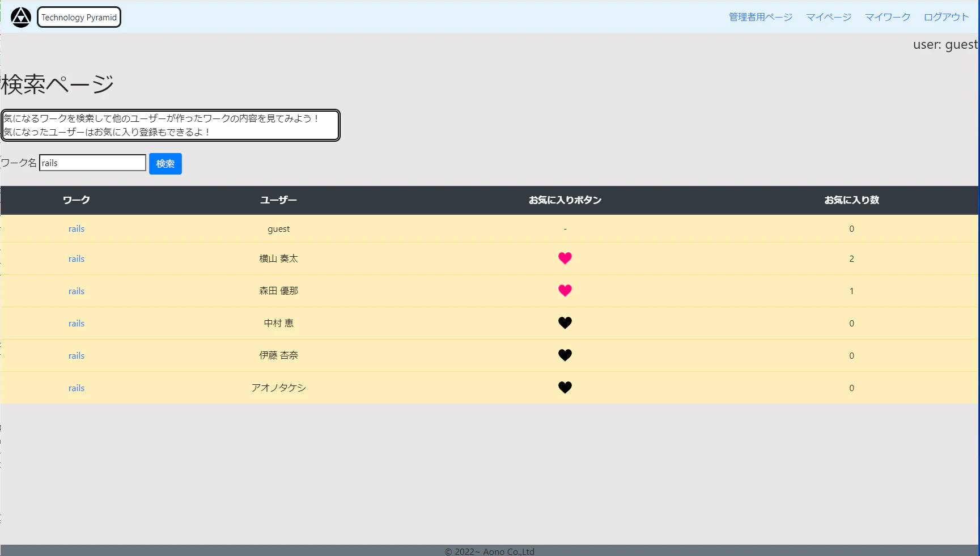Image resolution: width=980 pixels, height=556 pixels.
Task: Select the user name guest in table
Action: tap(278, 229)
